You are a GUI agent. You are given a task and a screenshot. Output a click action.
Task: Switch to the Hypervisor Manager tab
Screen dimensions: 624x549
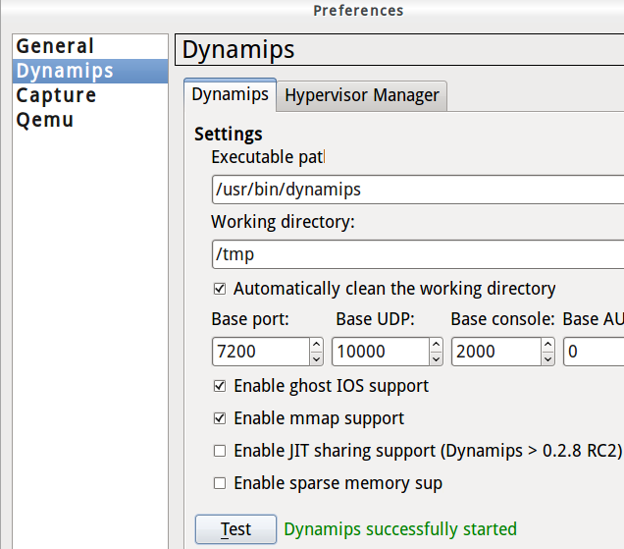pos(362,96)
